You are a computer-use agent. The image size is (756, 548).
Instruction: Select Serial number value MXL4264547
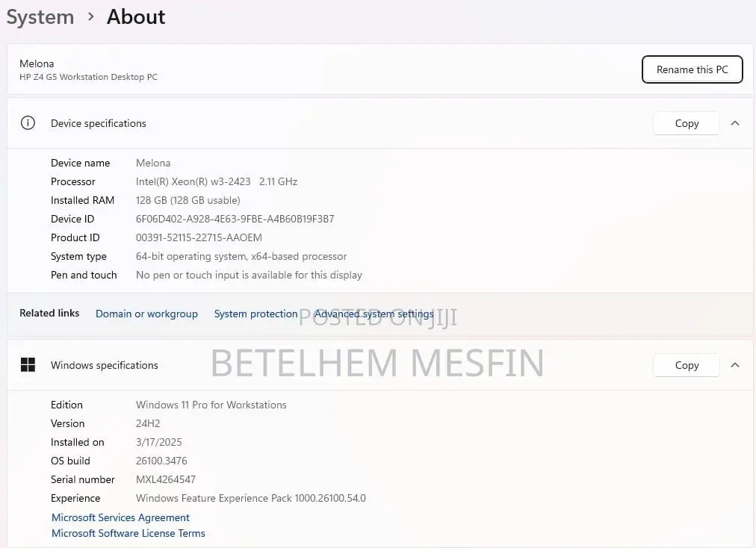(165, 479)
